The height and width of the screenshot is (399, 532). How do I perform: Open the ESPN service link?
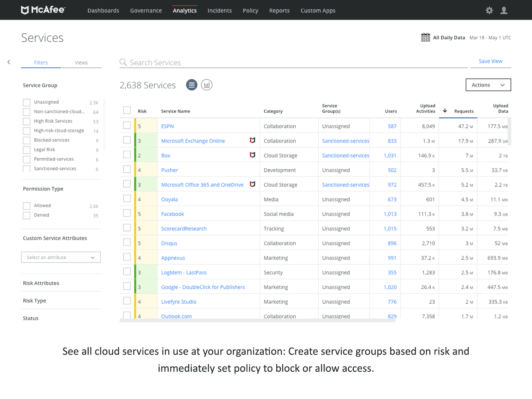[x=167, y=126]
